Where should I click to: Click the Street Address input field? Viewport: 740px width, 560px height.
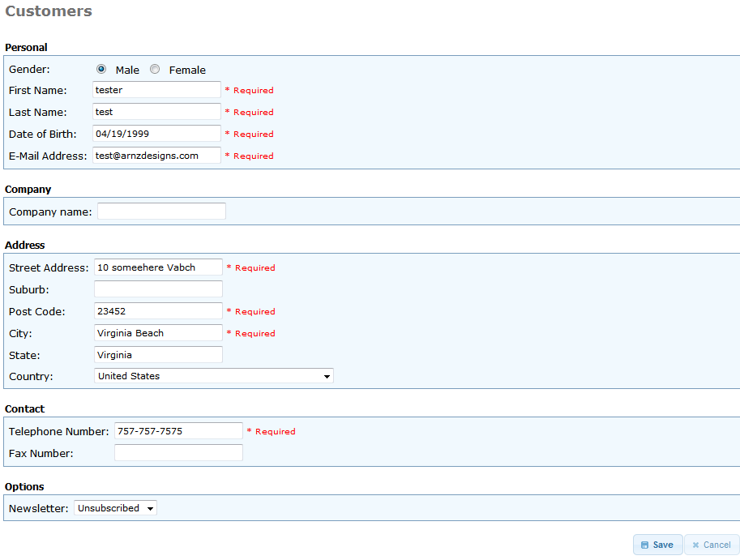pyautogui.click(x=158, y=267)
